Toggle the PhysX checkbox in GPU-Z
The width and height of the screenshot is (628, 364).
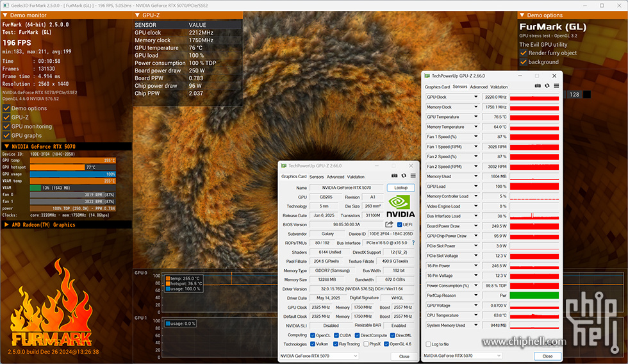tap(366, 344)
